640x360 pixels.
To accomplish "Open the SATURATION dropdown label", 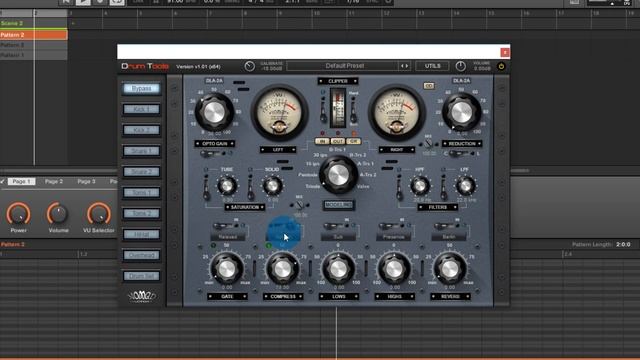I will (x=244, y=207).
